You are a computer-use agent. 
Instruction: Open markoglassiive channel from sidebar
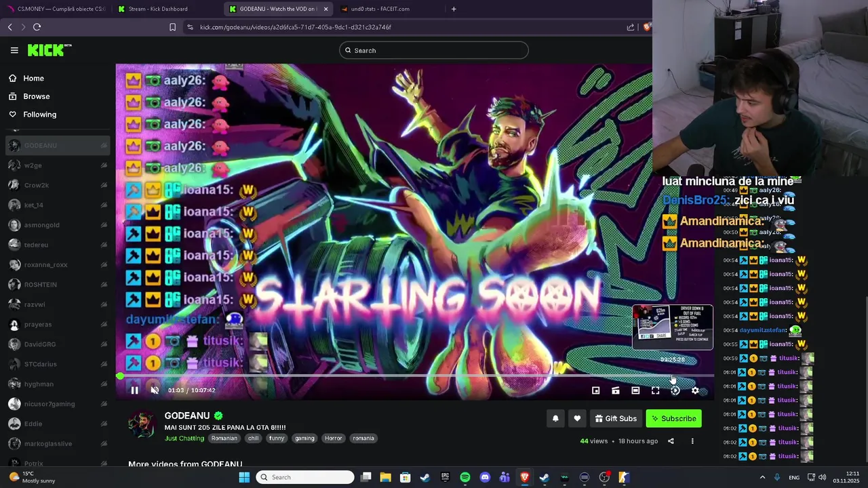(58, 443)
